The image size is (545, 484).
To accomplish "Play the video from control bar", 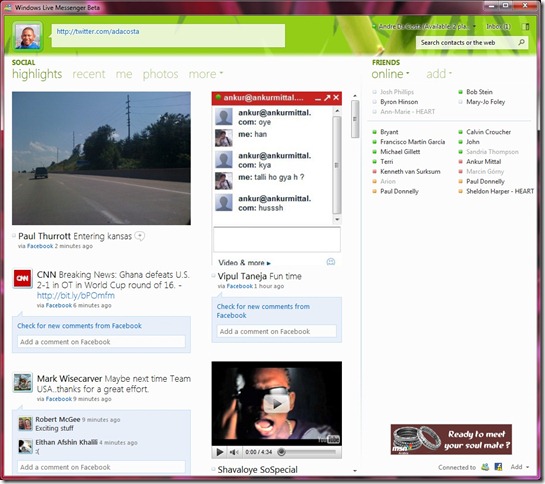I will click(x=220, y=452).
